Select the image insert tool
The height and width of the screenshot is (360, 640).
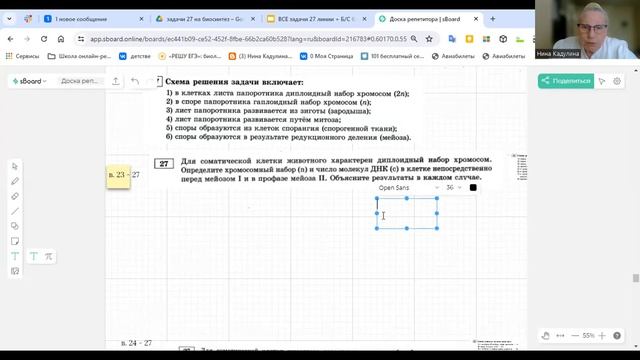pyautogui.click(x=15, y=271)
